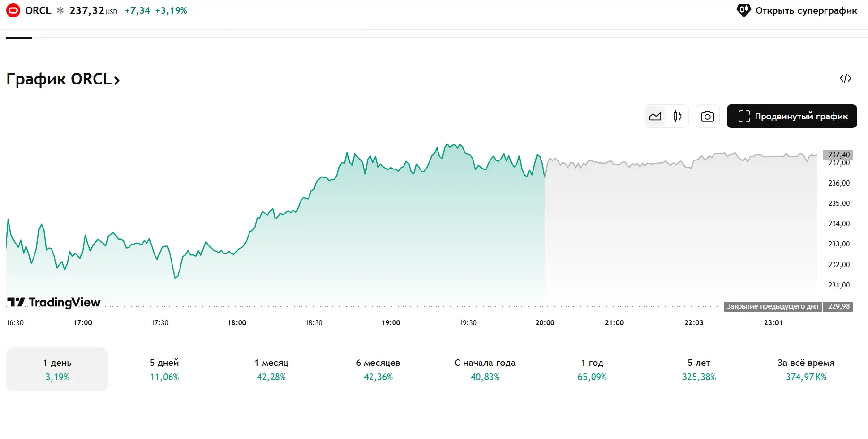Show the За всё время range

pyautogui.click(x=806, y=369)
